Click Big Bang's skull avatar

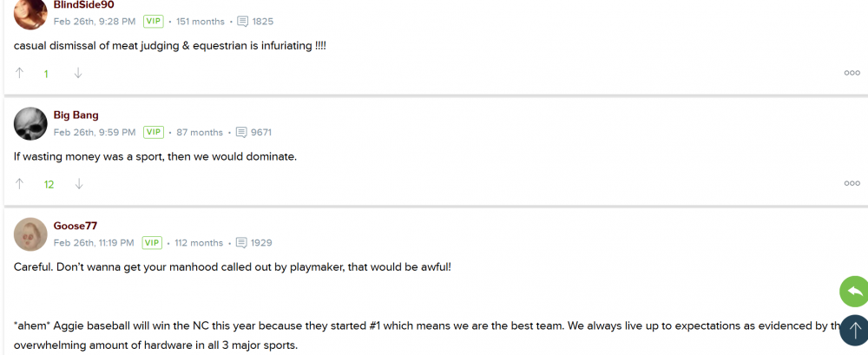click(30, 124)
